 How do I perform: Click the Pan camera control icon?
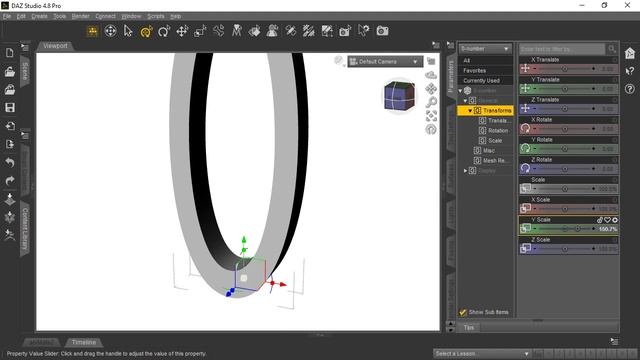(431, 89)
